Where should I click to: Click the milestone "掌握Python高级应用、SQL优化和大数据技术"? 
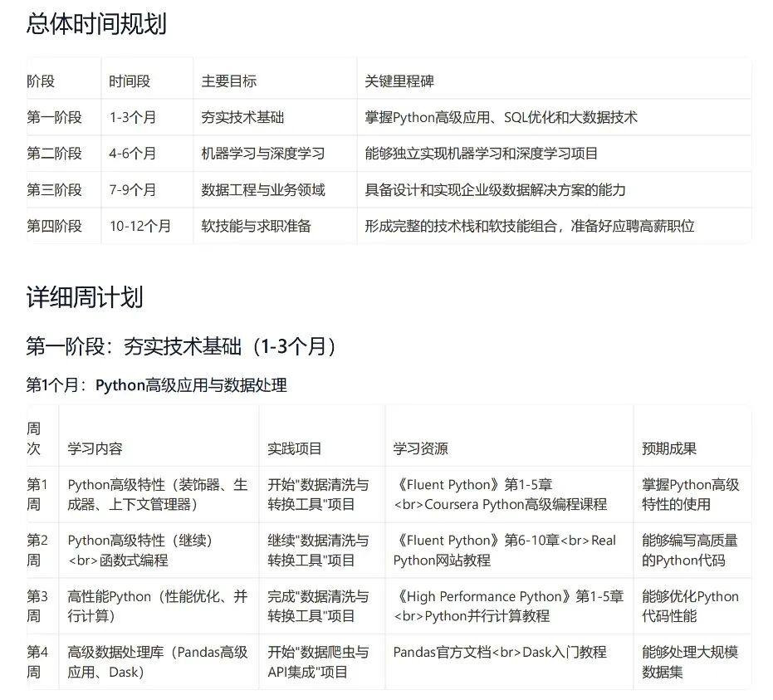coord(501,117)
